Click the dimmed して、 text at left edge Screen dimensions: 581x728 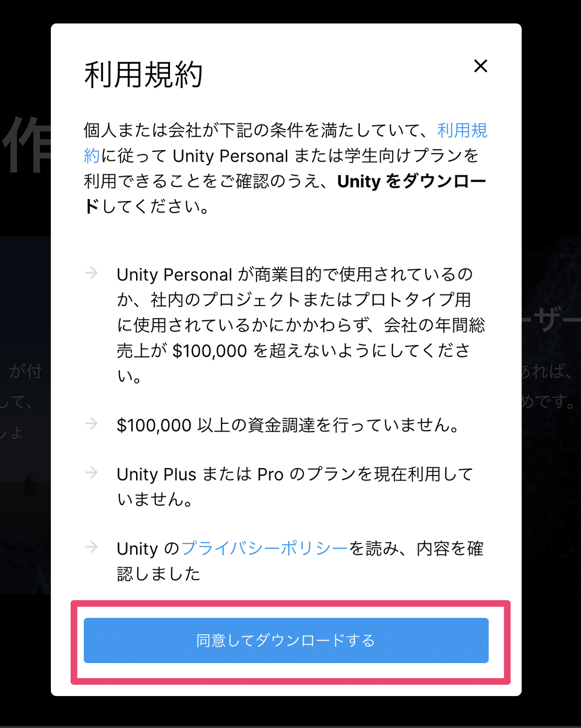click(16, 402)
